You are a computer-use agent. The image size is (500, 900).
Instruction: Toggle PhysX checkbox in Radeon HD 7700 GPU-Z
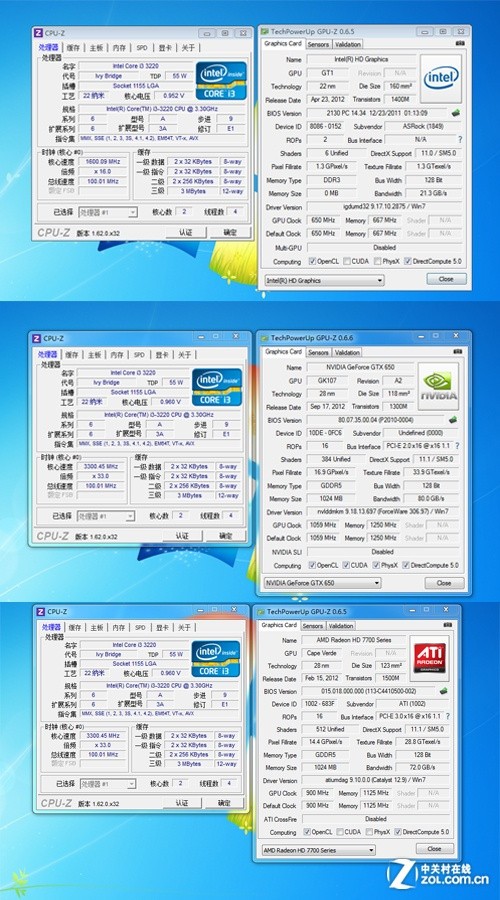(369, 832)
